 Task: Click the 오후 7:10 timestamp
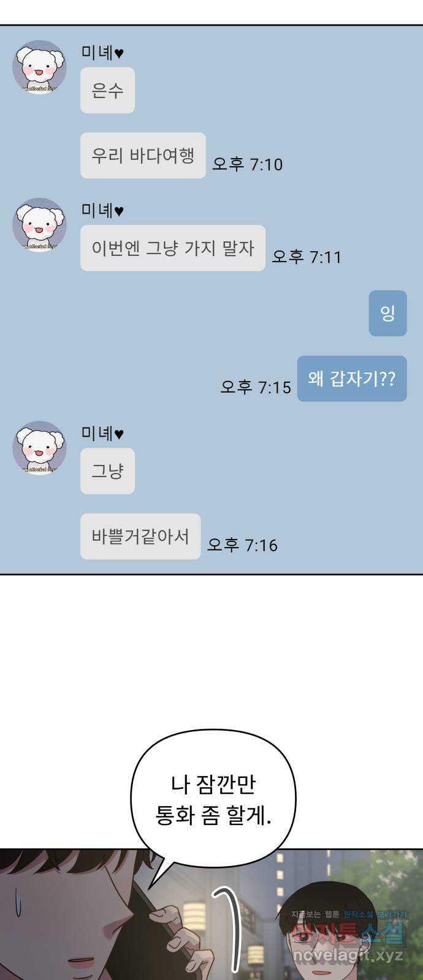[247, 164]
